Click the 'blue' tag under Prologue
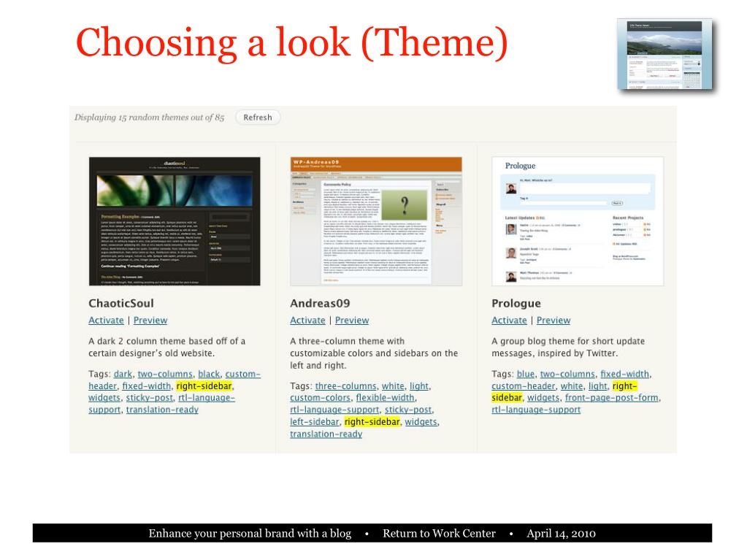The image size is (747, 560). [526, 375]
